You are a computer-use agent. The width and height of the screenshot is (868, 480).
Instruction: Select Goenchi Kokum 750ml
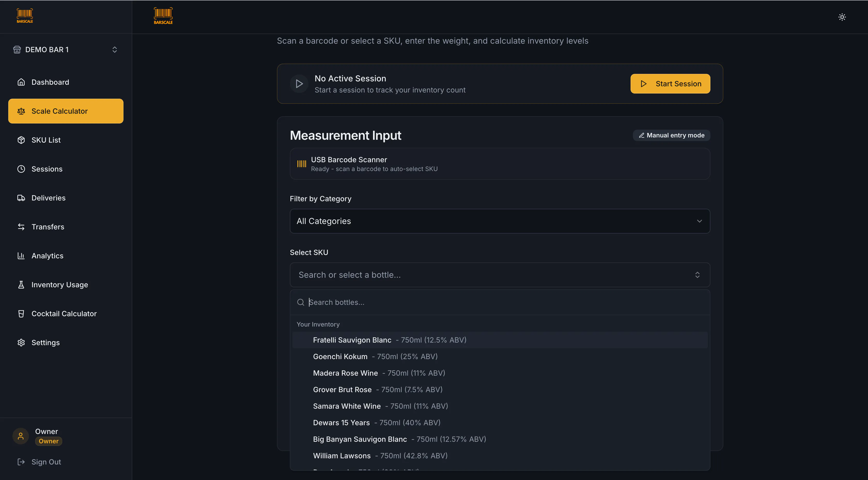[500, 356]
